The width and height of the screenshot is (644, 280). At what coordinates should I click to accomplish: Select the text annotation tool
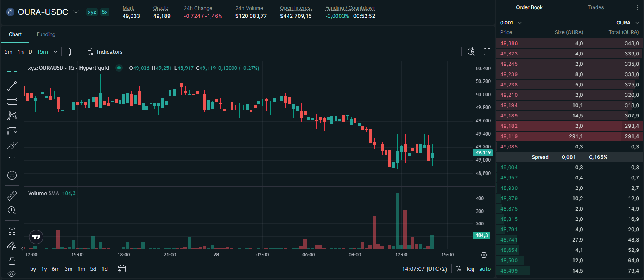coord(12,160)
